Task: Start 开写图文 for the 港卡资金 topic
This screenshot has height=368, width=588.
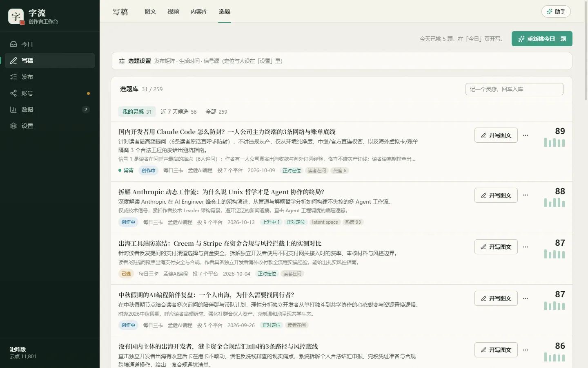Action: [x=496, y=350]
